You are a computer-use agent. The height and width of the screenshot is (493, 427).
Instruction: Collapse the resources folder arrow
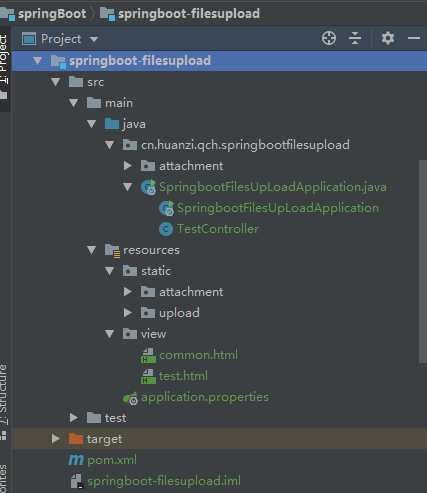tap(92, 250)
